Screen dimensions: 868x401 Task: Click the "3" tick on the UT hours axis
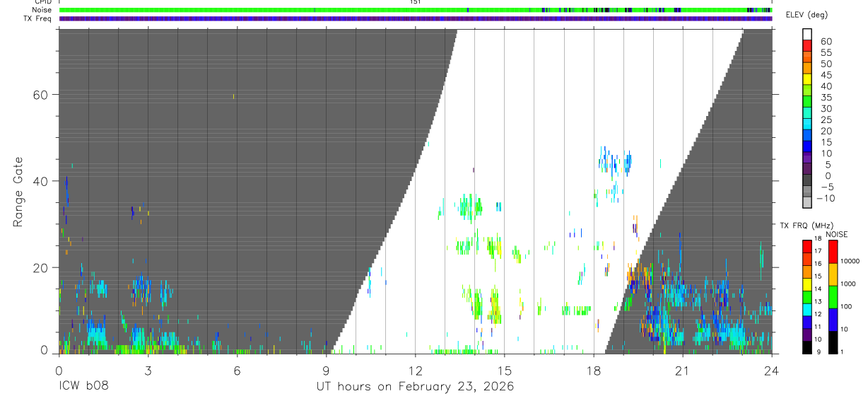148,371
